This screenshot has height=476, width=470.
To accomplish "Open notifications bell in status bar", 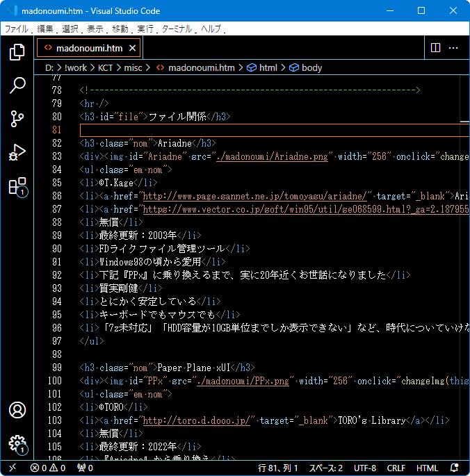I will (x=454, y=468).
